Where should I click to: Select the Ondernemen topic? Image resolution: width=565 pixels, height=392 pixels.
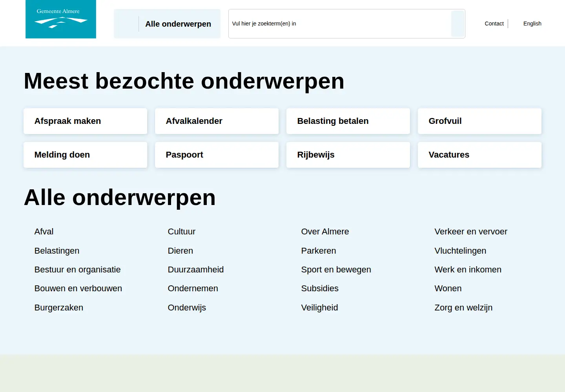click(193, 289)
